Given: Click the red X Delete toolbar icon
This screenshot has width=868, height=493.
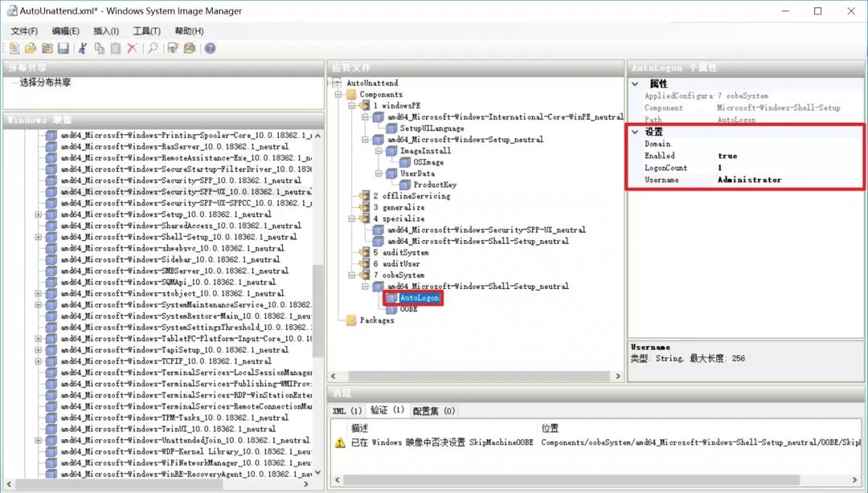Looking at the screenshot, I should tap(132, 49).
